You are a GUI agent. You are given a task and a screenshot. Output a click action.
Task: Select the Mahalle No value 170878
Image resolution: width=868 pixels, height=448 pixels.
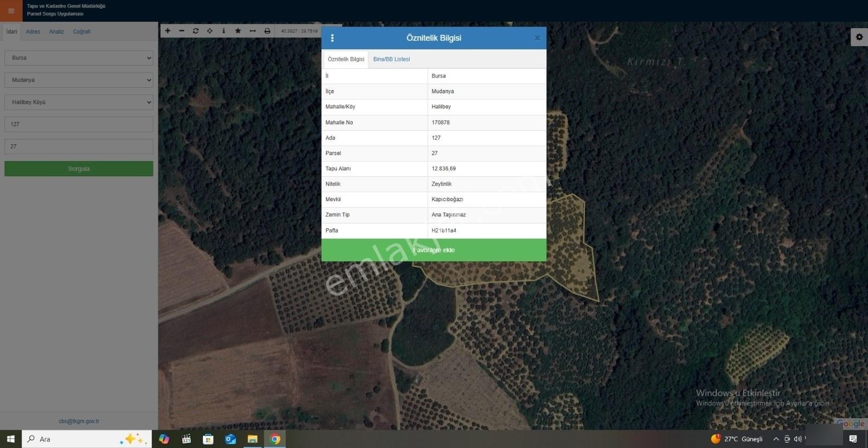pyautogui.click(x=441, y=123)
